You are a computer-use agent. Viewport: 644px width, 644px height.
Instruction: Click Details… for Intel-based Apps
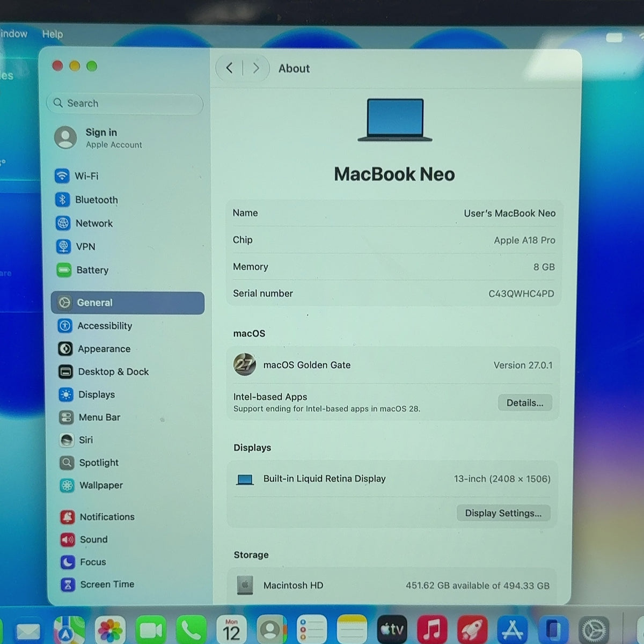(525, 402)
